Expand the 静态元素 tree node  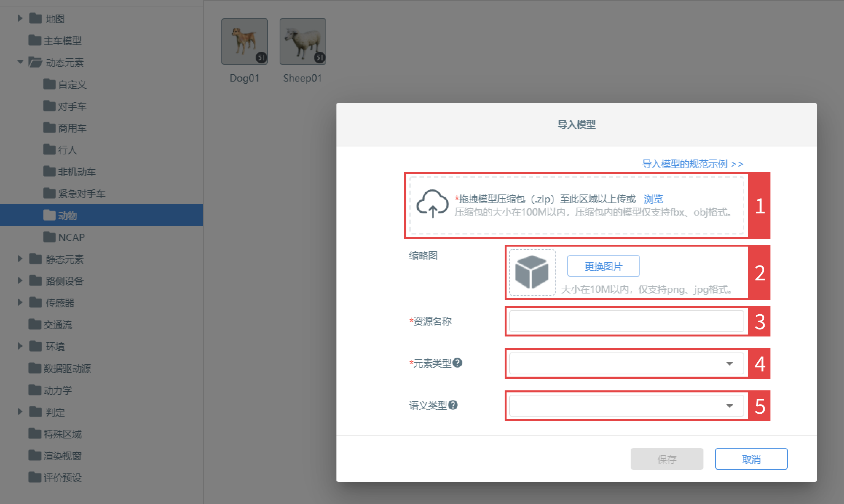[20, 259]
